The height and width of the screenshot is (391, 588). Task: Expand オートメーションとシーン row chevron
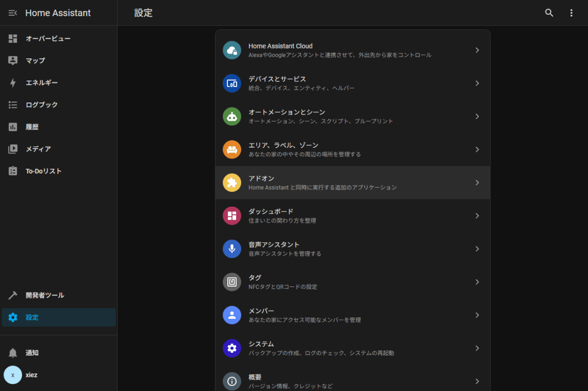click(x=477, y=116)
